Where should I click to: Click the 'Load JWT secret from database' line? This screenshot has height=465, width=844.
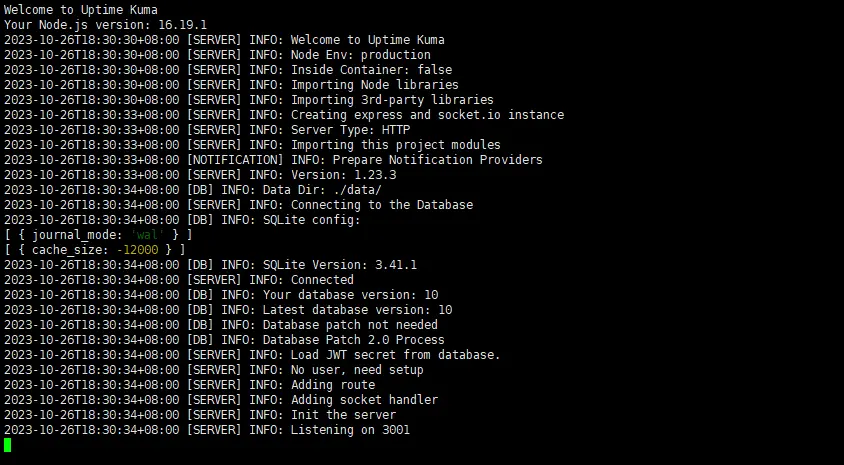coord(252,355)
